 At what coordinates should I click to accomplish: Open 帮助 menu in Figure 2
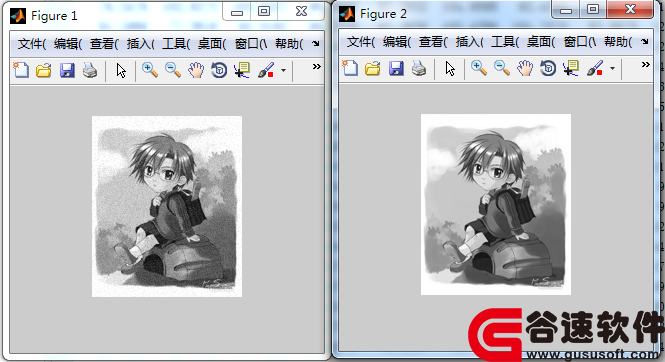618,42
